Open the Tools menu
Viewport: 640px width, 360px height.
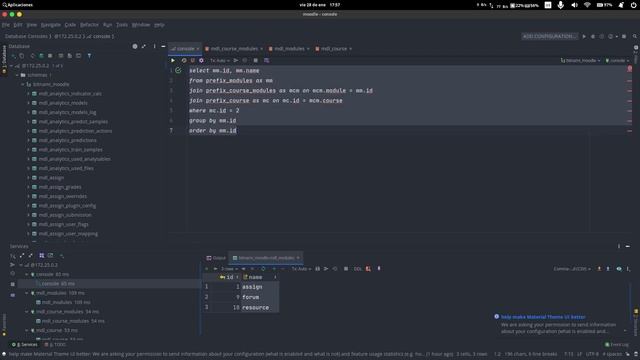[x=122, y=25]
